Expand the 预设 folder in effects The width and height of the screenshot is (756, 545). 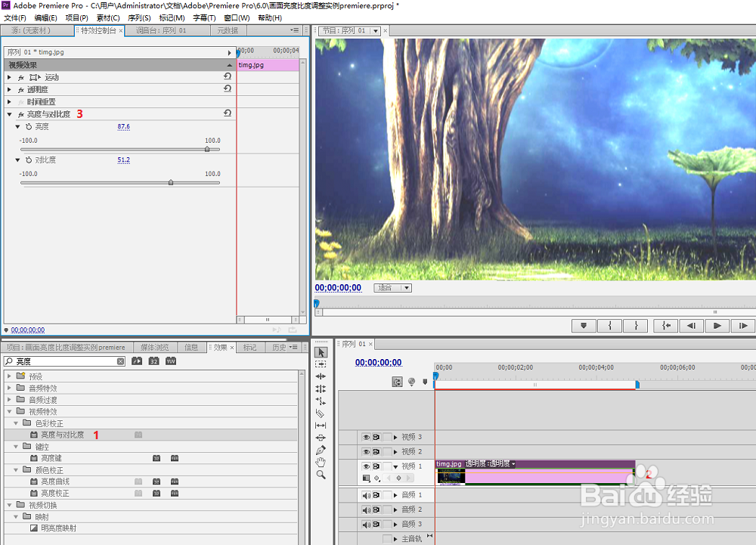(x=9, y=376)
